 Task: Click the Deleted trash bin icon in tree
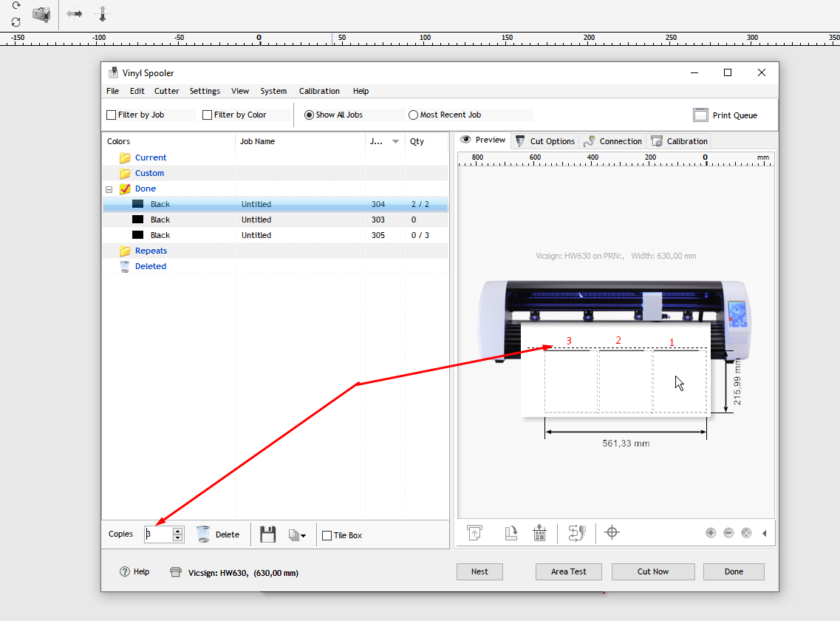125,267
